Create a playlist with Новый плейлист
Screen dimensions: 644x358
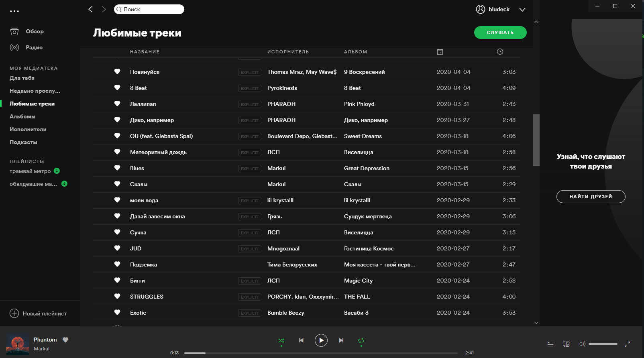(38, 313)
